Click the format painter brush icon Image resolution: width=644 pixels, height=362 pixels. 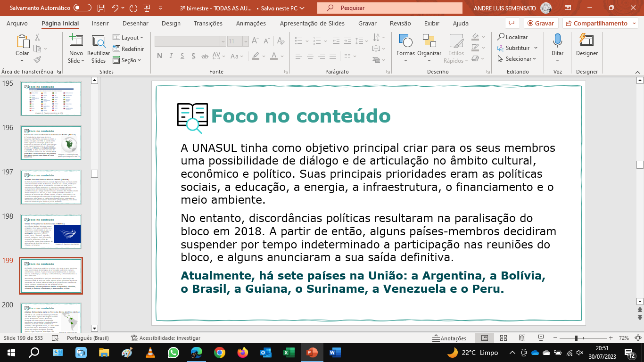(x=37, y=59)
